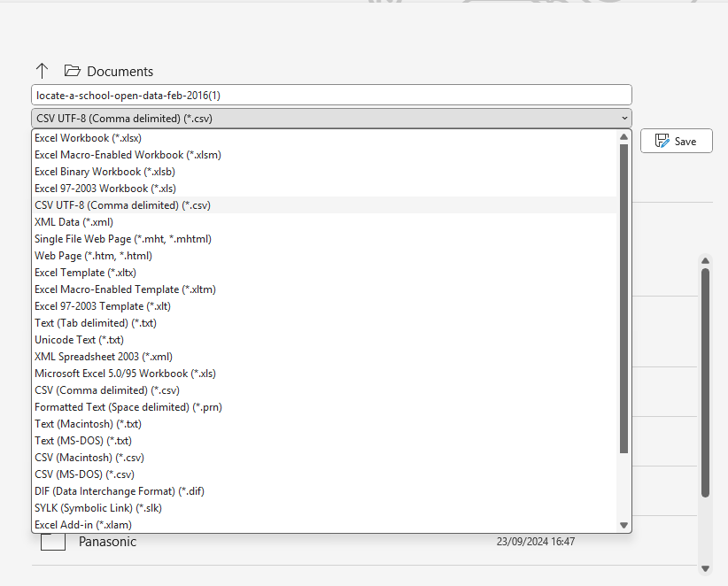Image resolution: width=728 pixels, height=586 pixels.
Task: Select Text (Macintosh) (*.txt)
Action: point(325,424)
